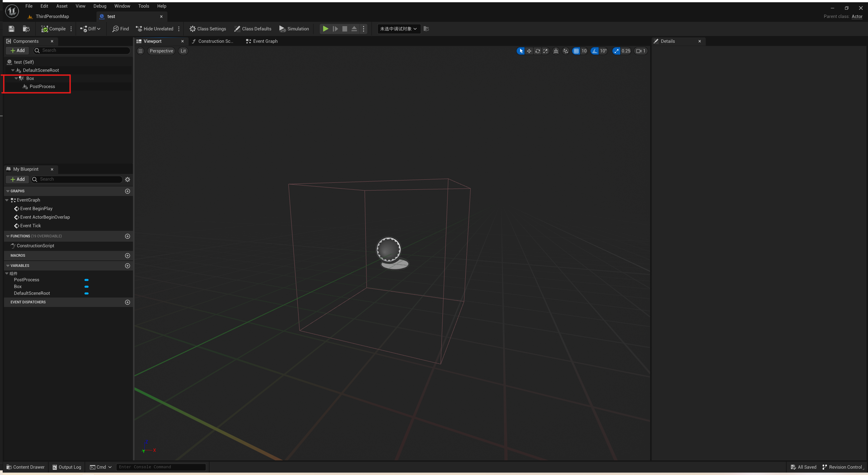Switch to the Event Graph tab
Screen dimensions: 868x475
pos(262,41)
